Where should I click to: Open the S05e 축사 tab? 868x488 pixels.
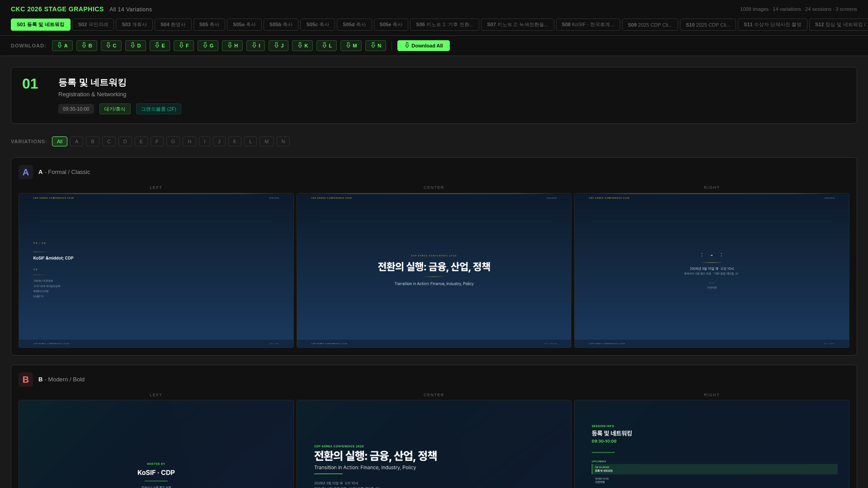[391, 24]
